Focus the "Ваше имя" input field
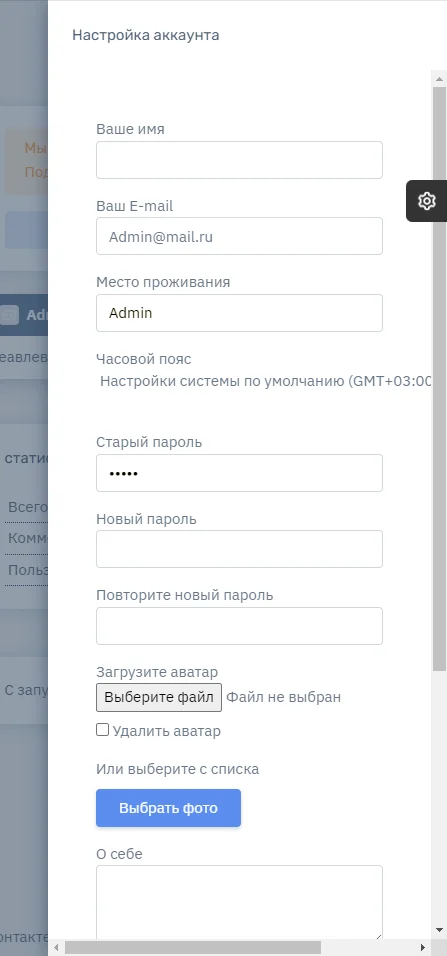This screenshot has height=956, width=447. [x=239, y=160]
